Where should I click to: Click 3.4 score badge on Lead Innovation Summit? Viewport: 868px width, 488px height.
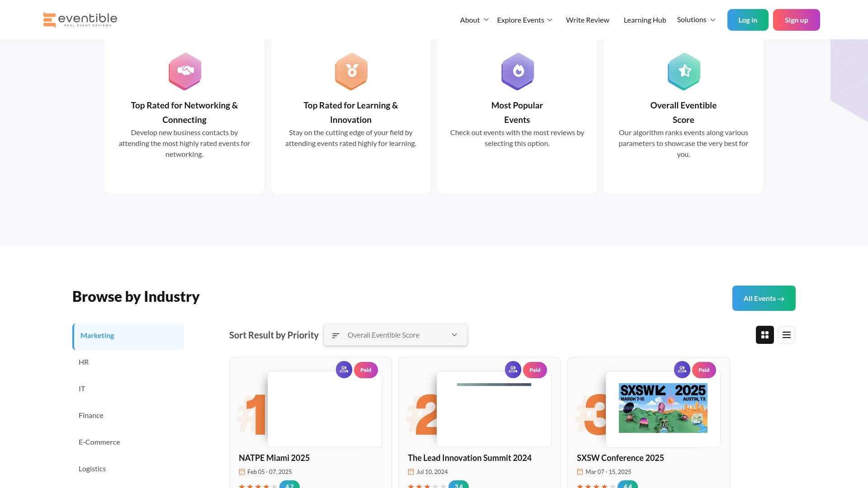[x=459, y=484]
